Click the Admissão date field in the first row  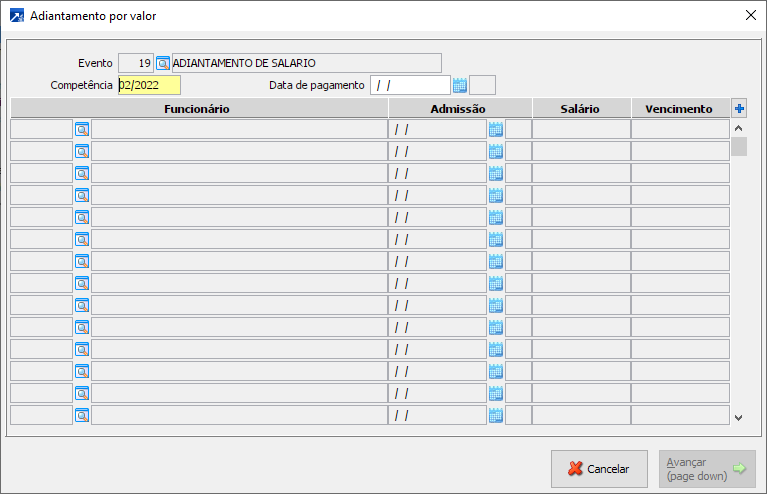click(x=437, y=129)
